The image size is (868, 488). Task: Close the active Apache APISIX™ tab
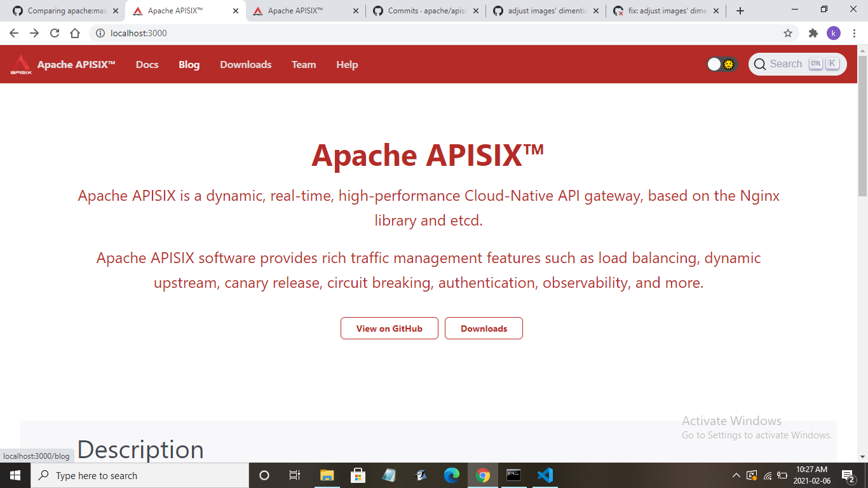[236, 11]
